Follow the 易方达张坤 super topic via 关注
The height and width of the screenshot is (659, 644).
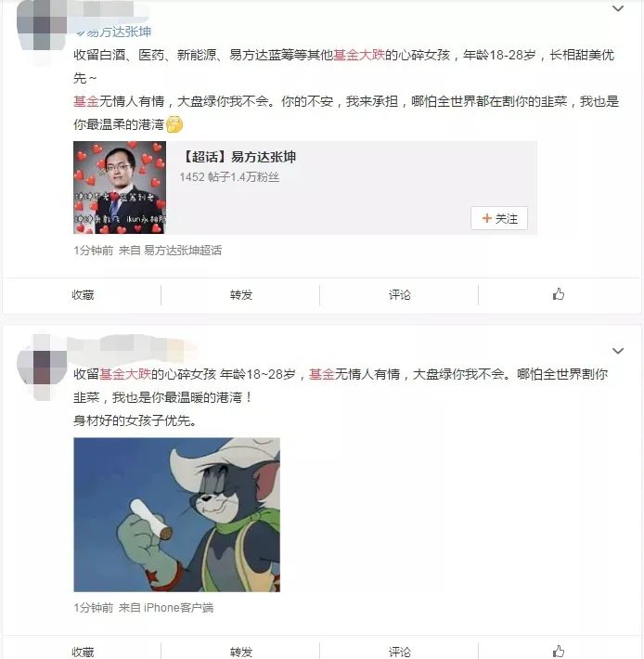point(499,218)
